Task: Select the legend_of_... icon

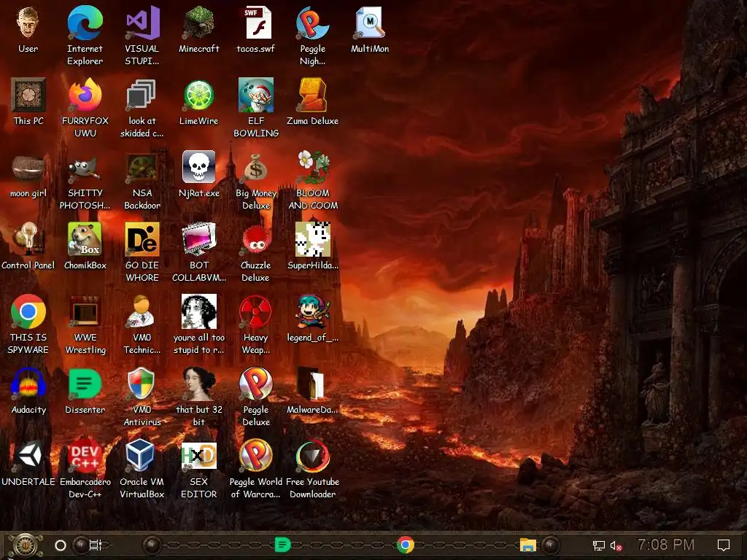Action: pos(313,312)
